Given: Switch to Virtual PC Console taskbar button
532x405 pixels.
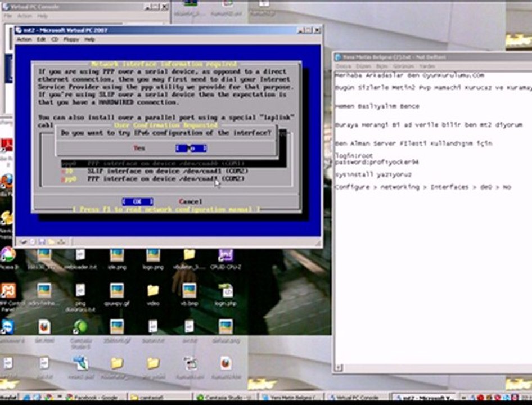Looking at the screenshot, I should click(356, 397).
